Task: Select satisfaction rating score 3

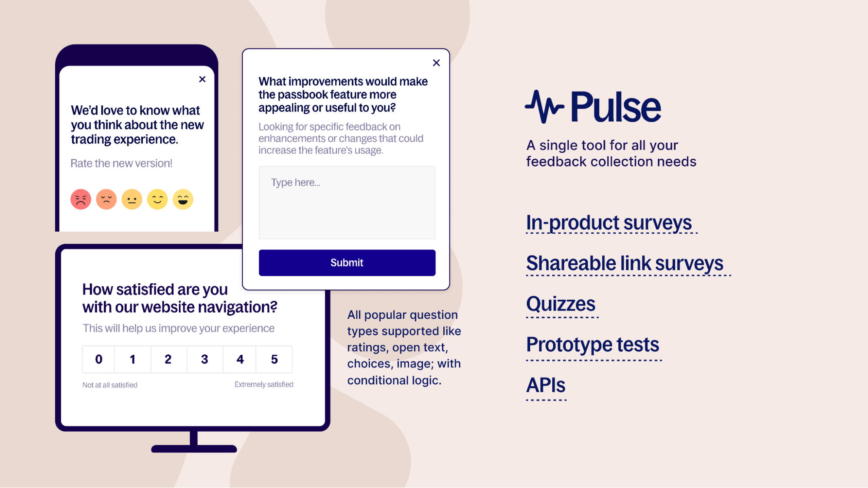Action: click(x=204, y=359)
